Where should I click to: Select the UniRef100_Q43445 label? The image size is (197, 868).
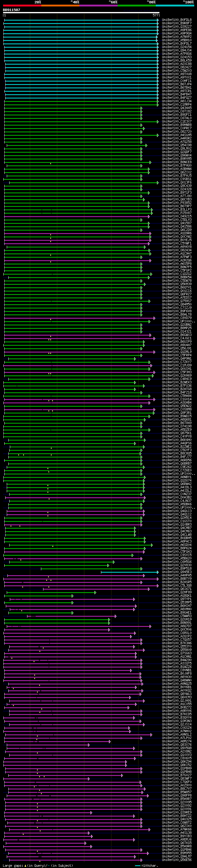tap(176, 108)
